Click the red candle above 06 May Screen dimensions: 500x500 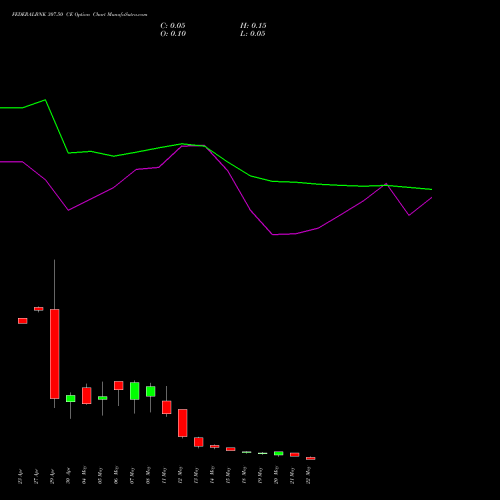[x=119, y=385]
